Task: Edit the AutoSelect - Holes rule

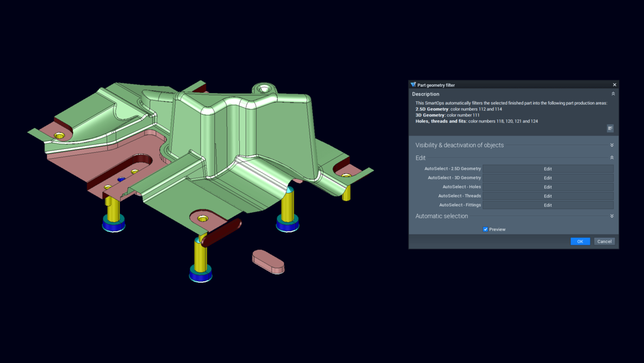Action: 548,186
